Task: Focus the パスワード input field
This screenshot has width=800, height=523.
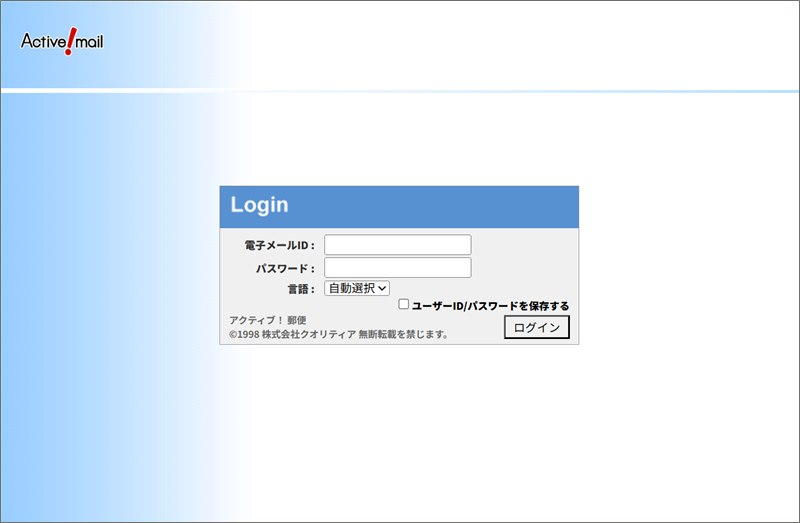Action: pyautogui.click(x=397, y=267)
